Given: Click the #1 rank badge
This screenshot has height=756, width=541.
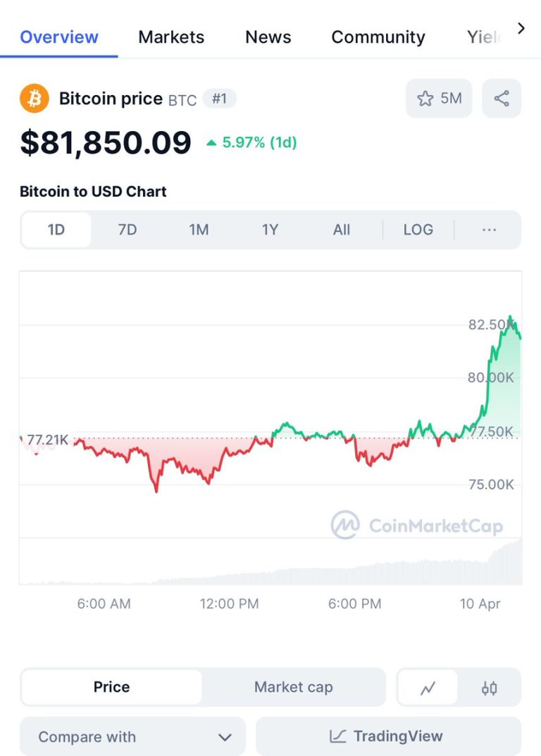Looking at the screenshot, I should pos(219,99).
